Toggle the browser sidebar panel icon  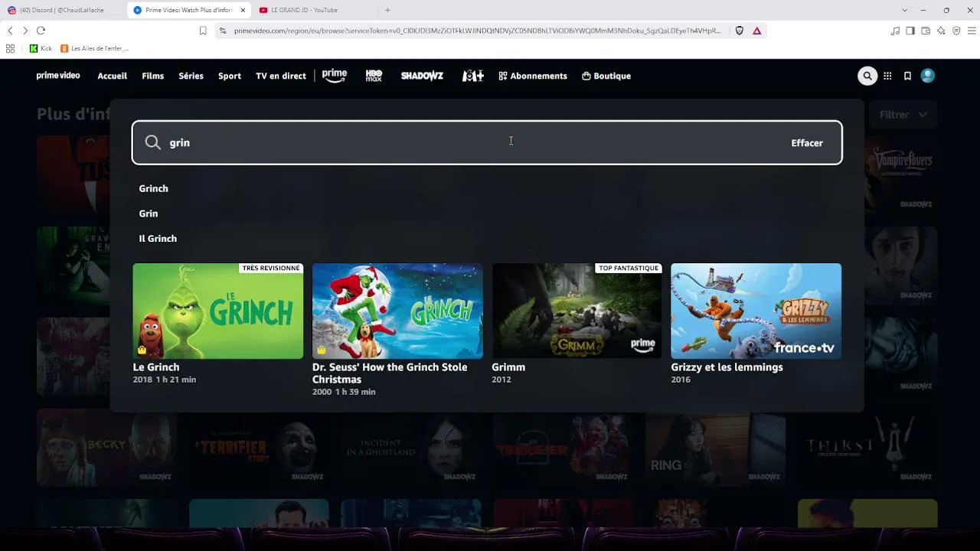[x=910, y=31]
